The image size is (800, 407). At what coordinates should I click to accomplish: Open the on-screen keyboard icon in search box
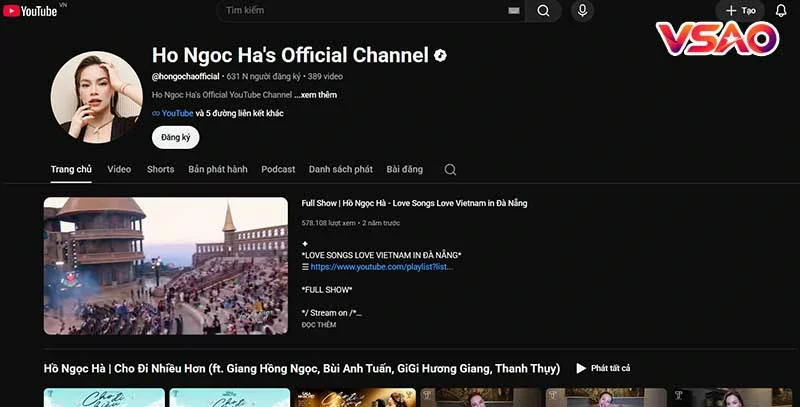514,11
